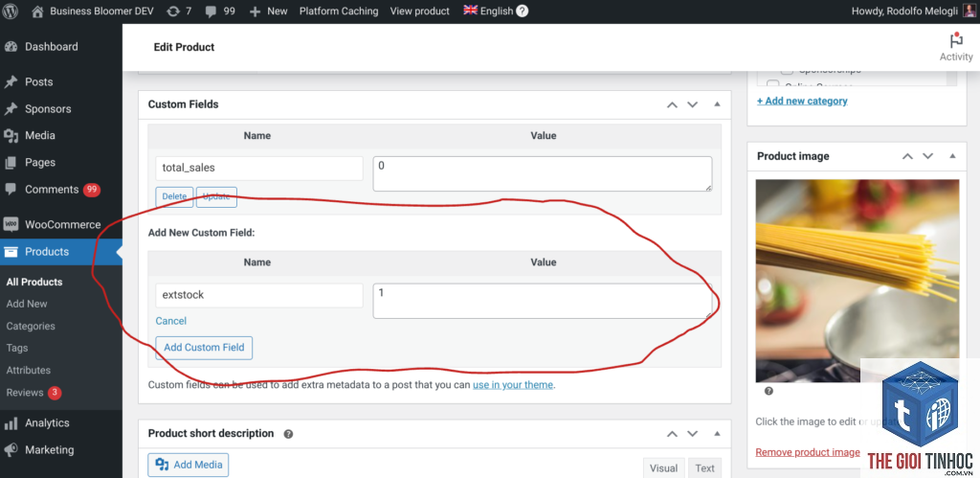Click the UK flag language icon

click(470, 10)
